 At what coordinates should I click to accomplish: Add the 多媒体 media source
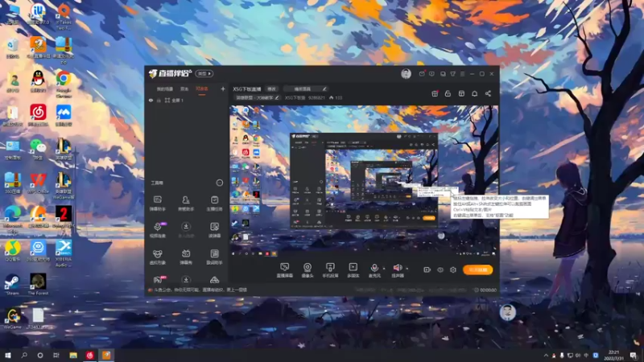pos(353,270)
